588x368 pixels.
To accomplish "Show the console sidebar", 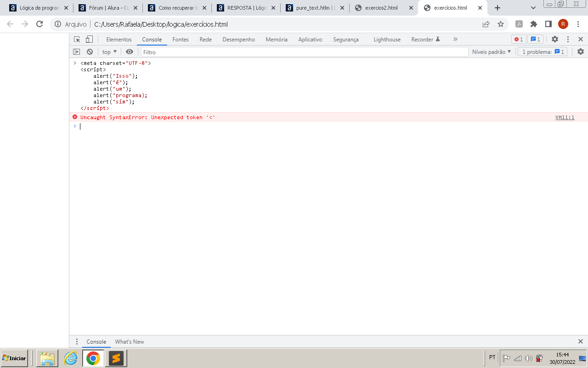I will 77,52.
